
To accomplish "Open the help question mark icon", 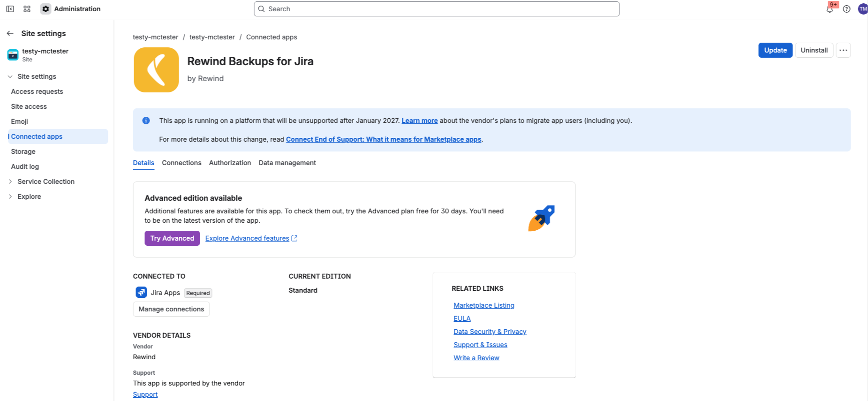I will pos(846,9).
